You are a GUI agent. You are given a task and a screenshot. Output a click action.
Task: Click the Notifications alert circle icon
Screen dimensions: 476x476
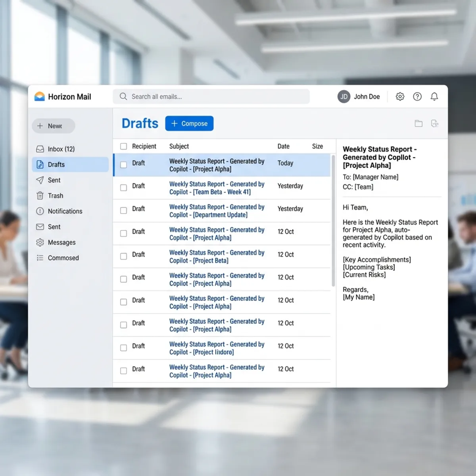tap(40, 211)
